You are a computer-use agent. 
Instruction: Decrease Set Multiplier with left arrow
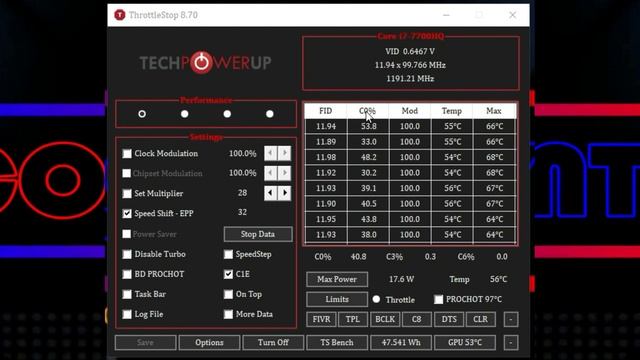270,193
